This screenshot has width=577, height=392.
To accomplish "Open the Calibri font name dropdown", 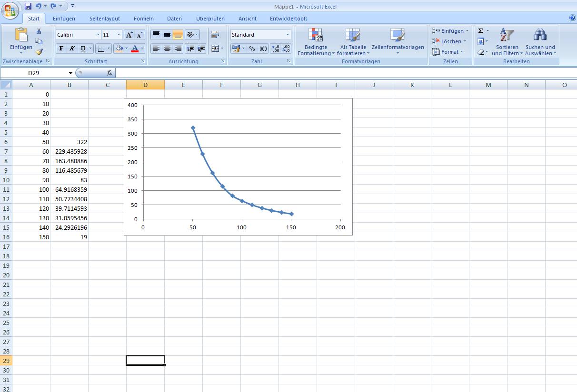I will 98,35.
